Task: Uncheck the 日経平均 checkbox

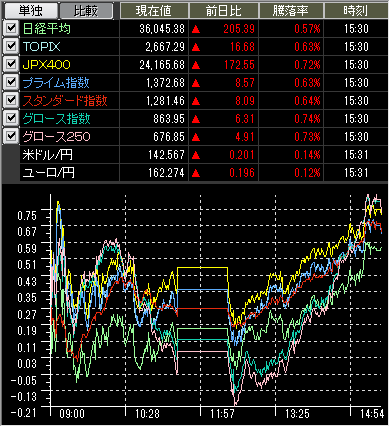Action: tap(11, 28)
